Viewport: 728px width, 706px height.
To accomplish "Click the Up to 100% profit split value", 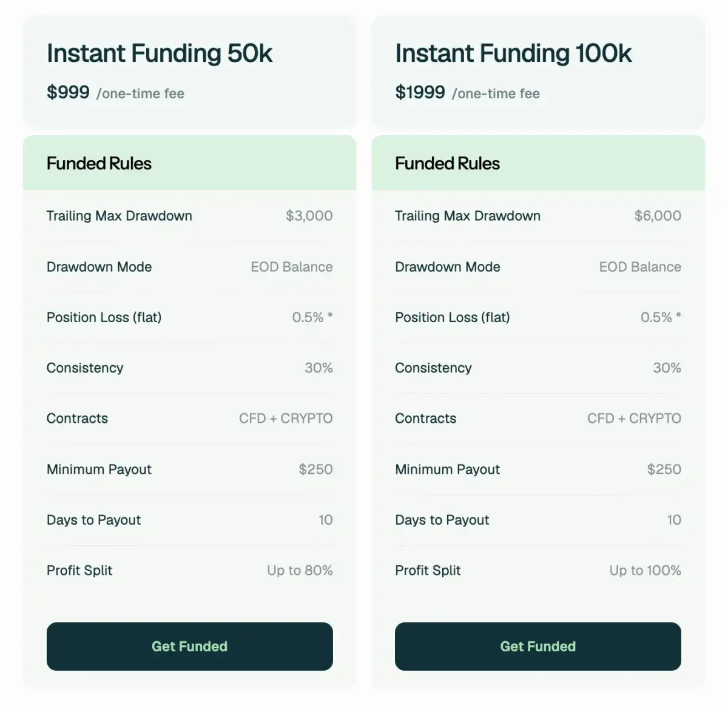I will (x=645, y=570).
